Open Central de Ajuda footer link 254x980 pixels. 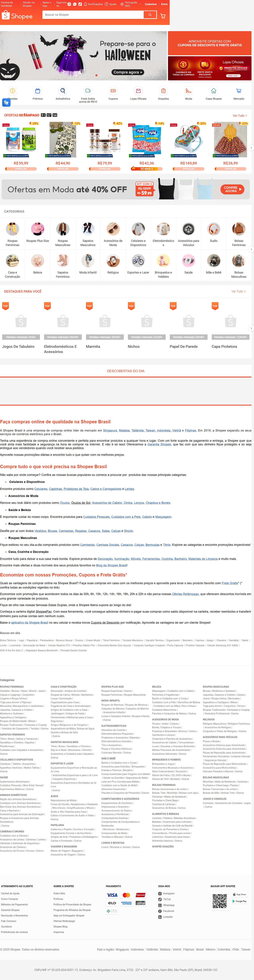click(x=10, y=894)
